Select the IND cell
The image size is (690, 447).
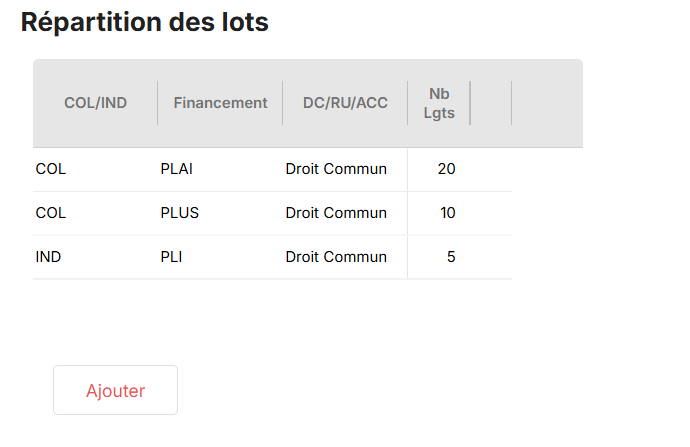[x=95, y=257]
